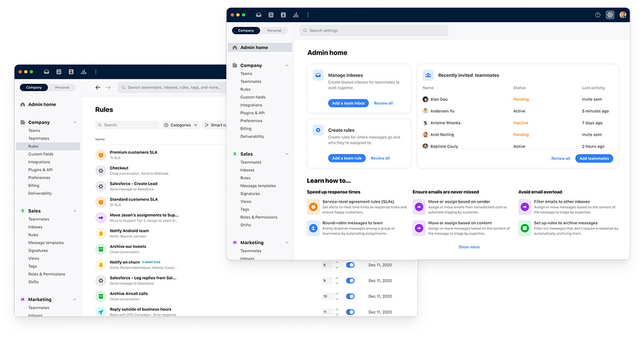644x337 pixels.
Task: Click the Archive our tweets archive icon
Action: coord(100,249)
